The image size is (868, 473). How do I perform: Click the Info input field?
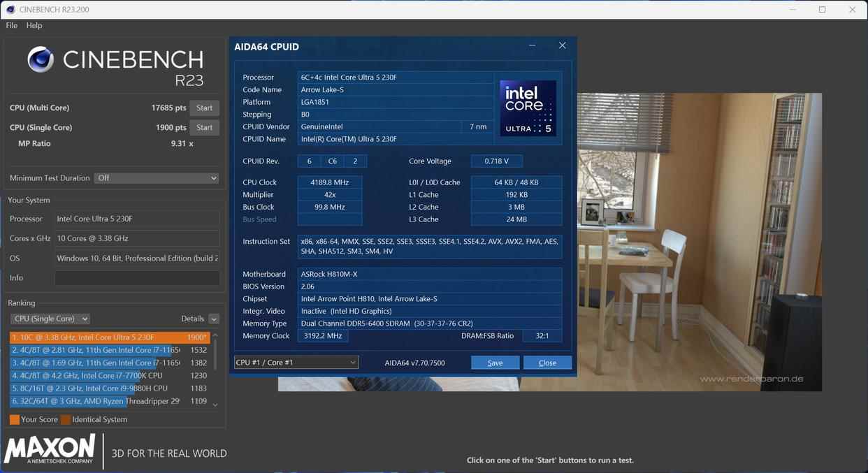[x=137, y=278]
